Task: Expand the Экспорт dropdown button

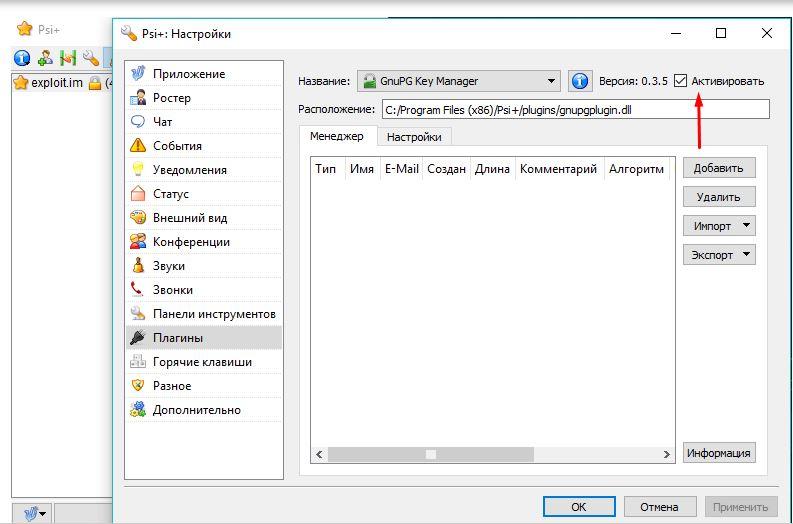Action: point(719,254)
